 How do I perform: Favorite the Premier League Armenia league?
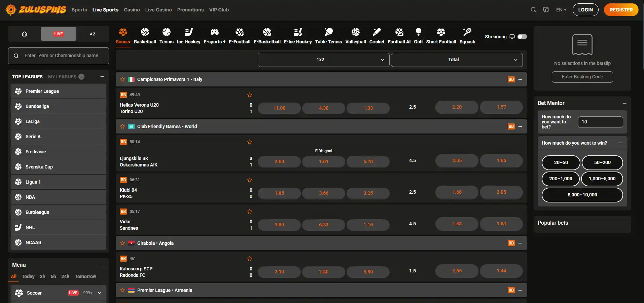122,290
